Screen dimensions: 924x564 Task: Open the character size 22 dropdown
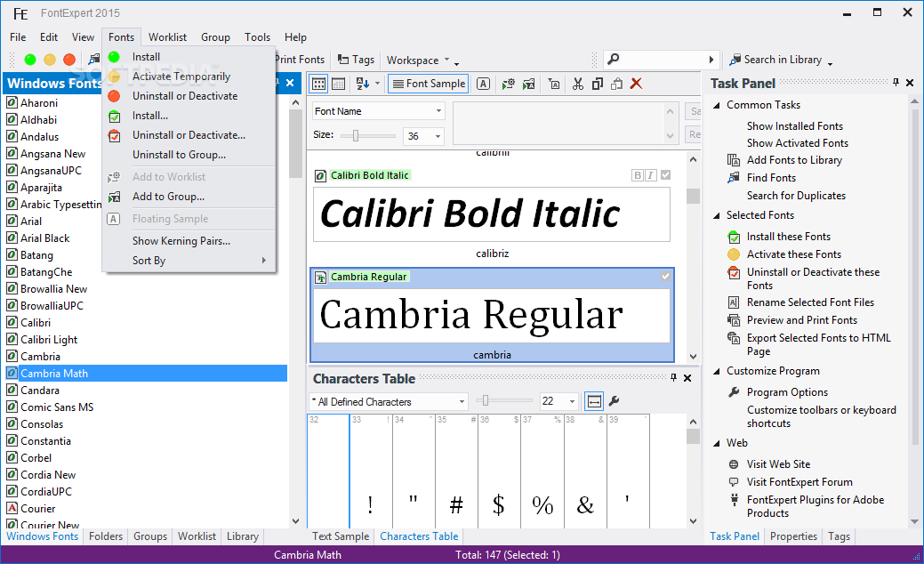(x=572, y=401)
